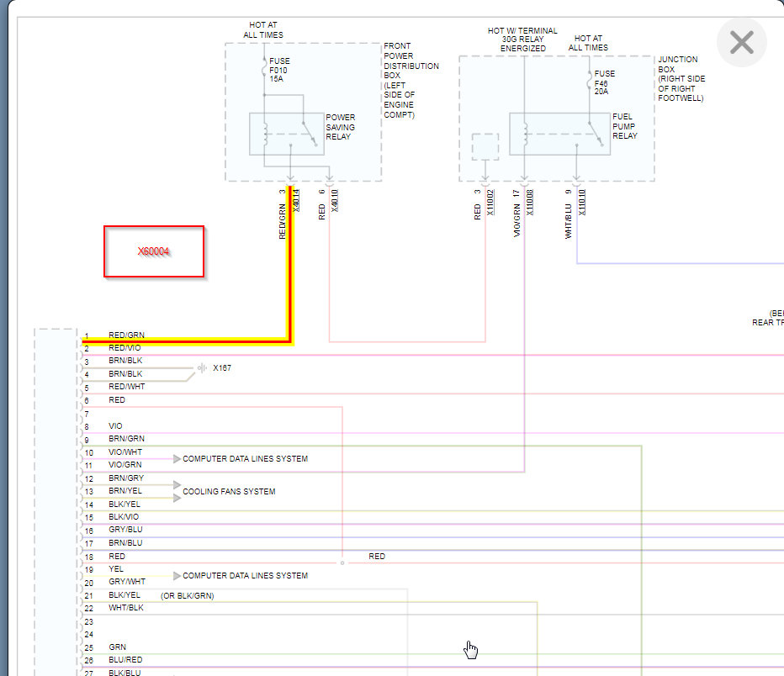Click pin 3 BRN/BLK wire label
The width and height of the screenshot is (784, 676).
pyautogui.click(x=125, y=360)
